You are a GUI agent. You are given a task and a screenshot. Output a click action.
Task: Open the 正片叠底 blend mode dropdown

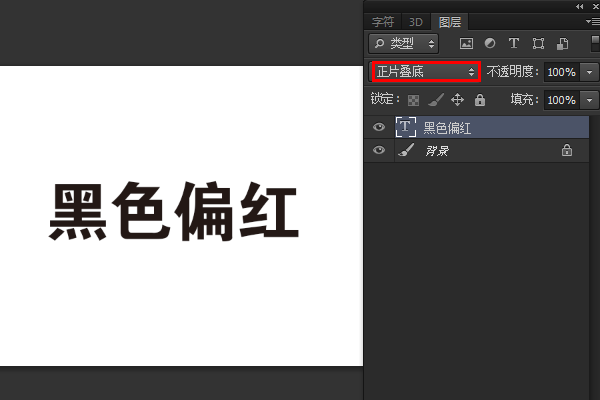(x=426, y=72)
